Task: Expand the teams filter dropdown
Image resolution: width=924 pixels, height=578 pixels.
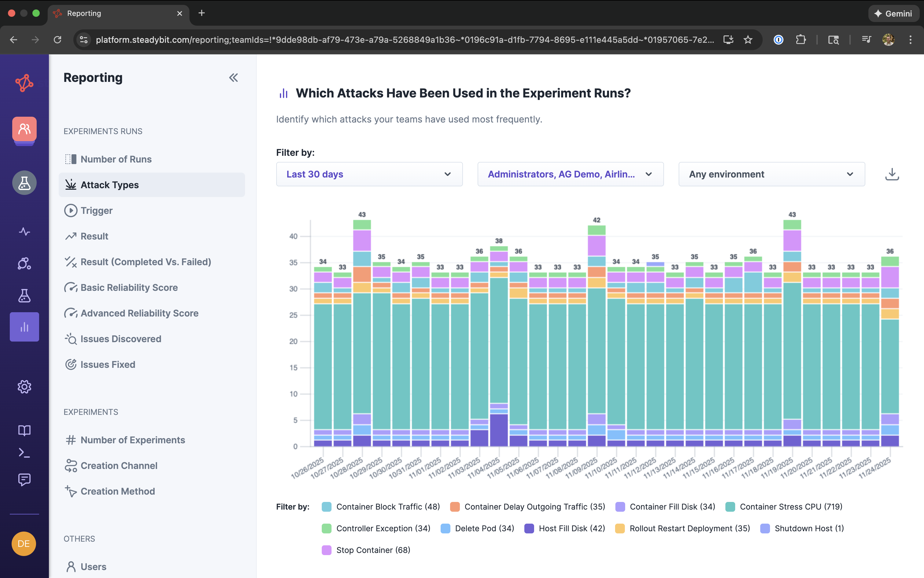Action: click(570, 174)
